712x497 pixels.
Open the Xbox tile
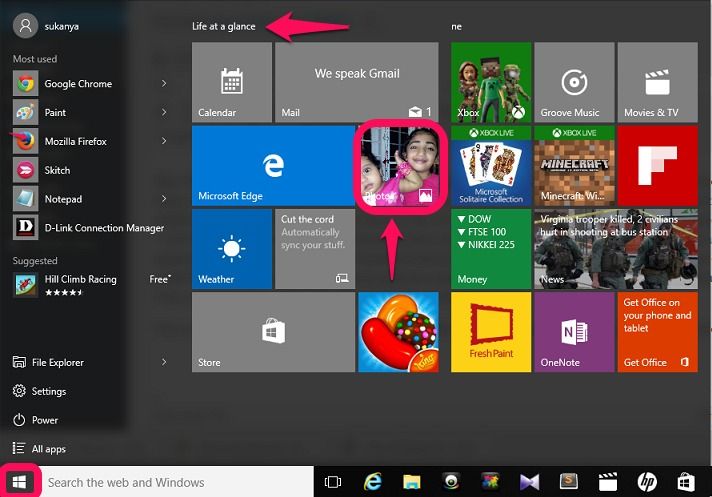491,82
